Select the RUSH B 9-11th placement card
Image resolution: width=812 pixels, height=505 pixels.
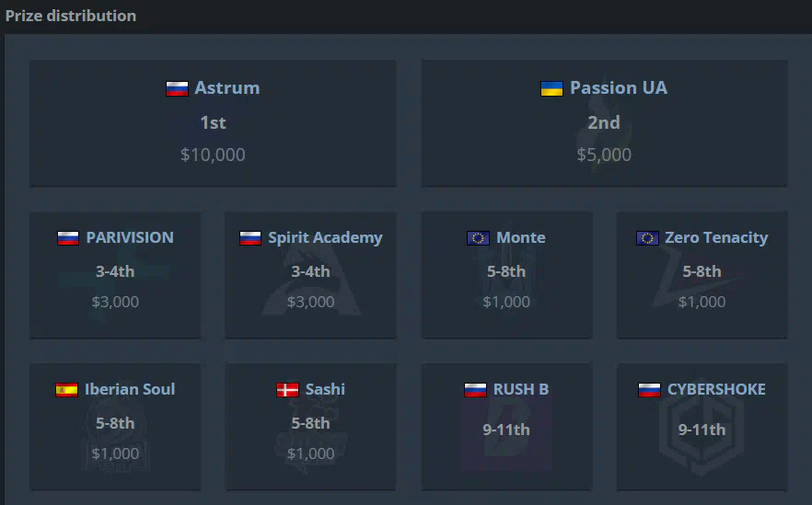click(506, 427)
